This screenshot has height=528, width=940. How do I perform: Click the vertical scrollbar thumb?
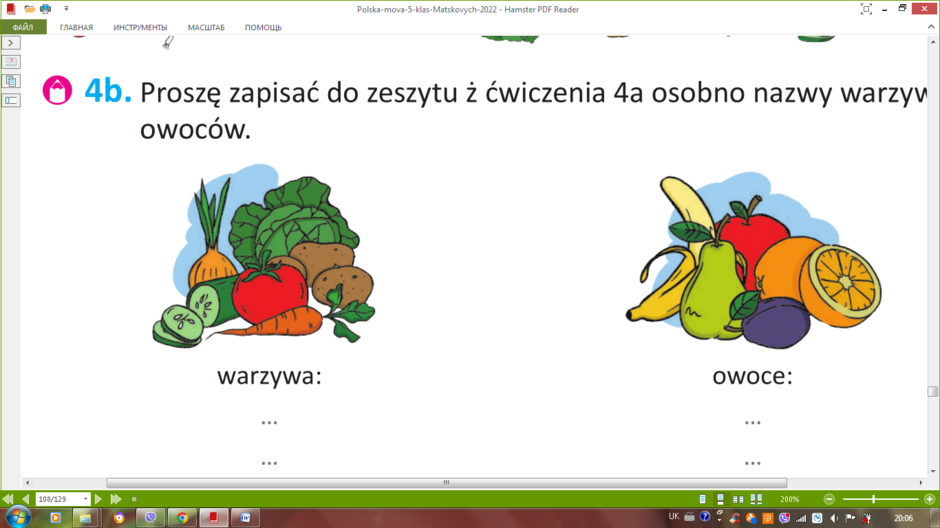[932, 391]
